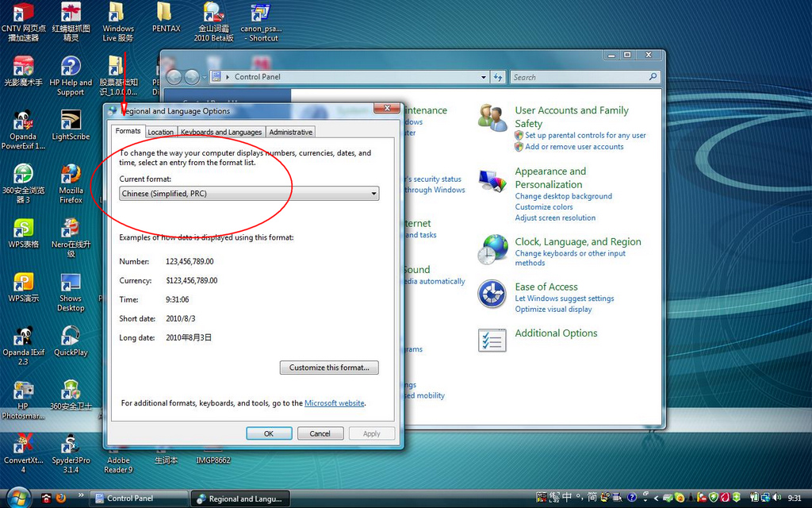
Task: Open Ease of Access category
Action: 546,287
